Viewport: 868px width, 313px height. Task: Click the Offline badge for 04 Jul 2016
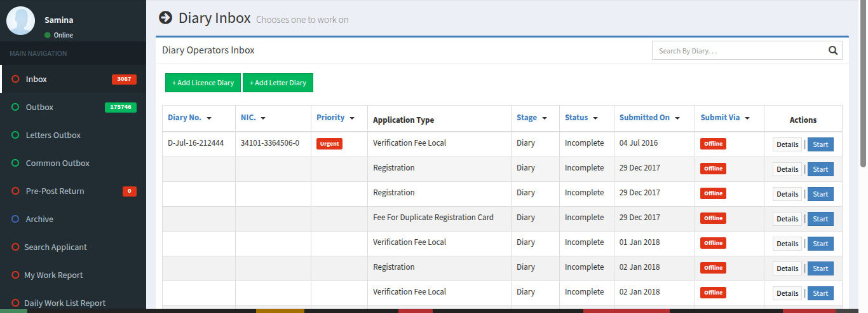[x=713, y=144]
